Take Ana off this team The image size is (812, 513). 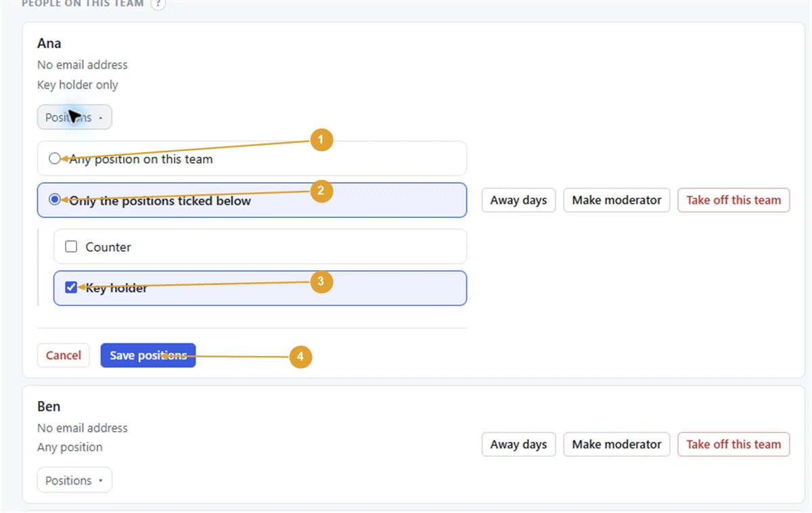click(734, 200)
